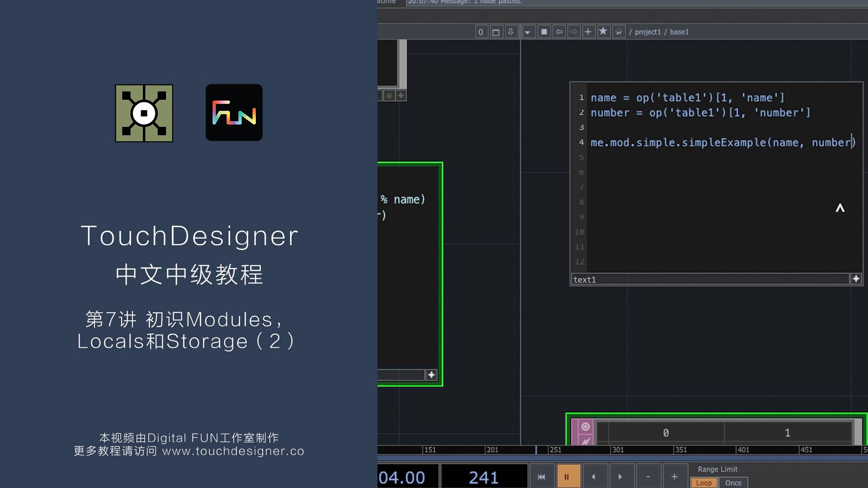Screen dimensions: 868x488
Task: Click the pane layout number 0 button
Action: tap(481, 32)
